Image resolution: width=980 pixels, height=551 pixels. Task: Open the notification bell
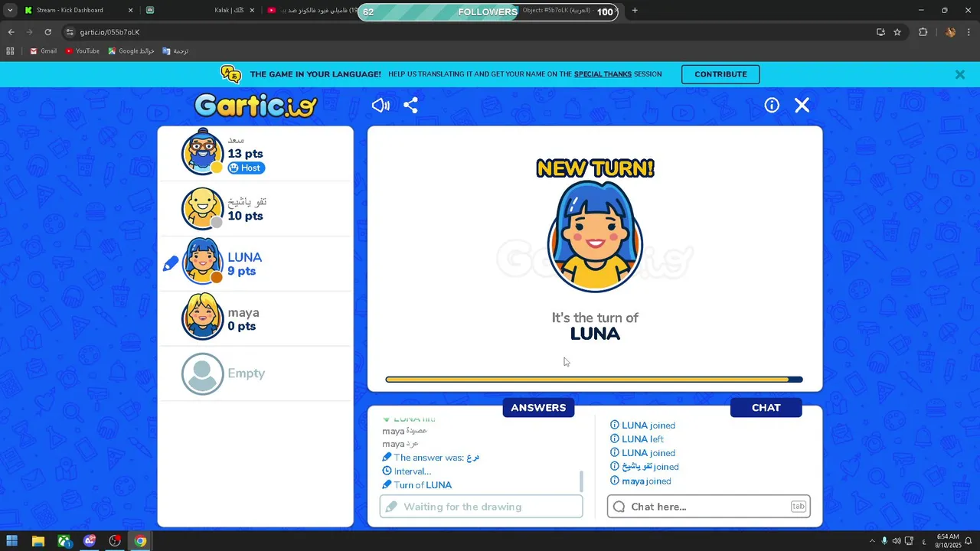[968, 541]
